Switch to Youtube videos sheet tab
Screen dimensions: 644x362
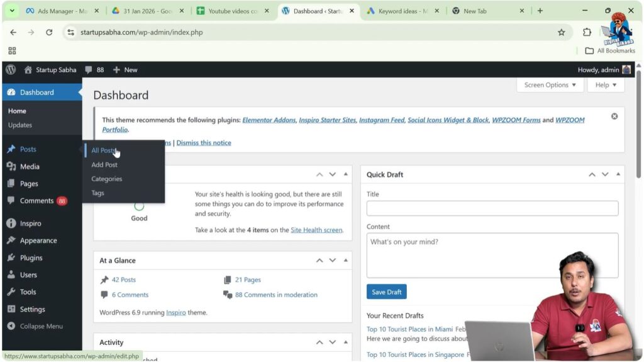click(x=233, y=11)
